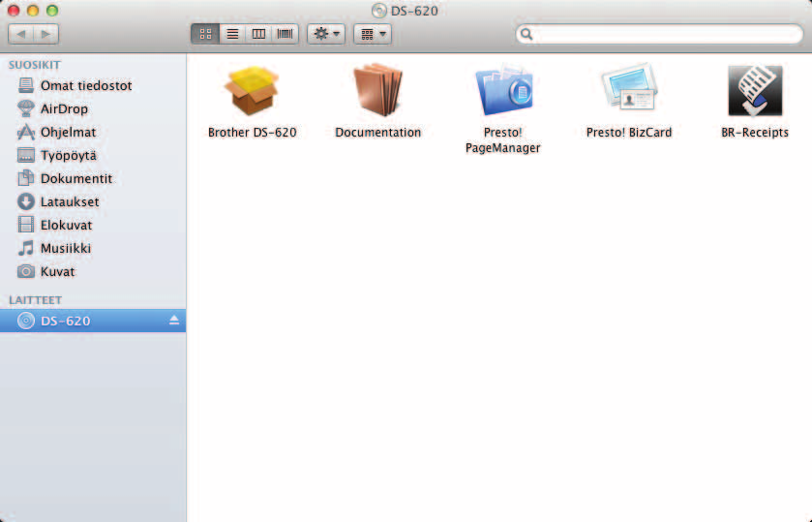Open the BR-Receipts application icon

pos(755,91)
